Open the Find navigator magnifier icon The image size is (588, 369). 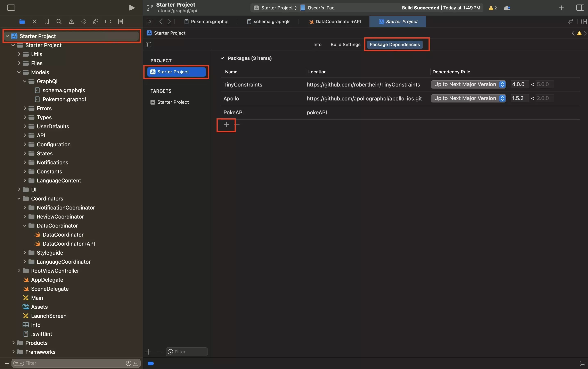59,22
